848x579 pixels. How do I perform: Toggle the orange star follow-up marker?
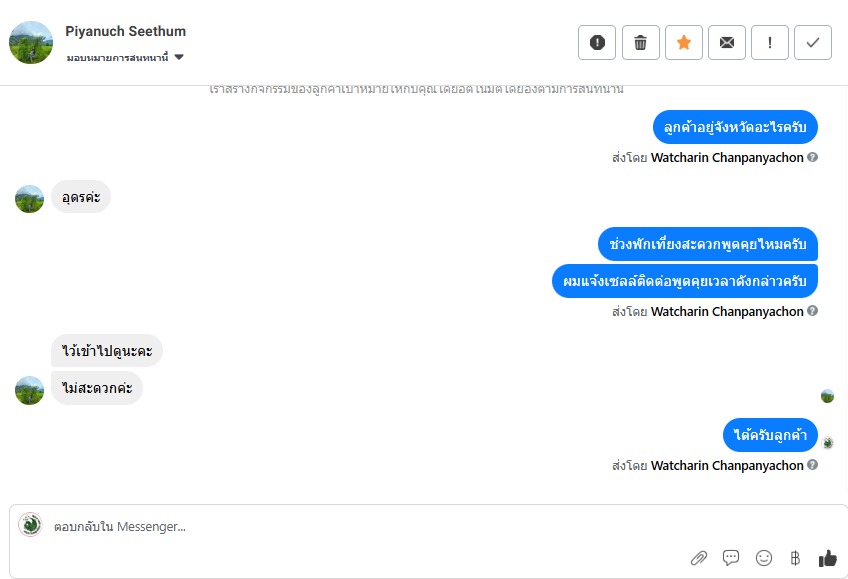[684, 42]
